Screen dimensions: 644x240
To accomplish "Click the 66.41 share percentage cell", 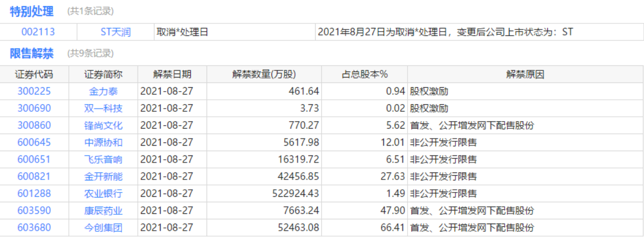I will (x=365, y=227).
